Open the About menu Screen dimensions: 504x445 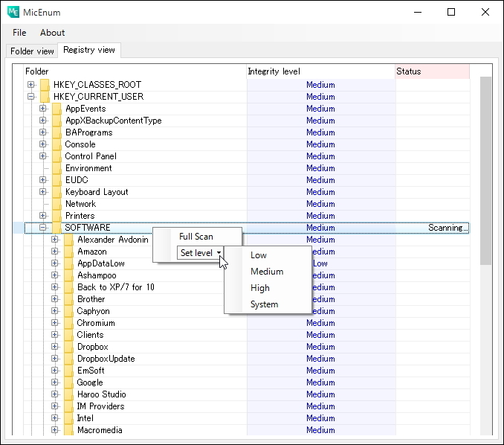[x=53, y=33]
